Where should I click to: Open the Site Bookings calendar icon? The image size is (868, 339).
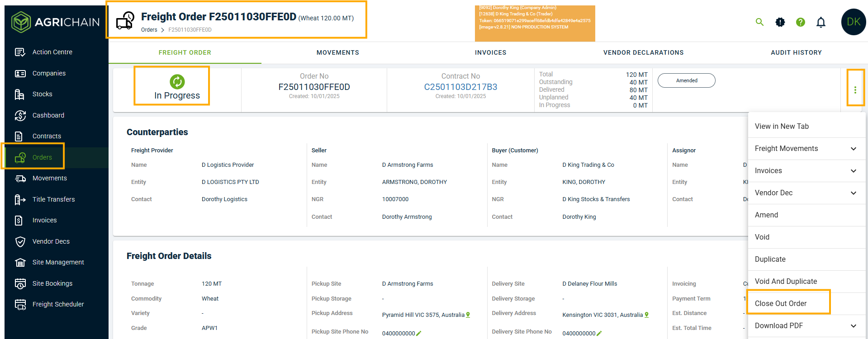tap(20, 283)
